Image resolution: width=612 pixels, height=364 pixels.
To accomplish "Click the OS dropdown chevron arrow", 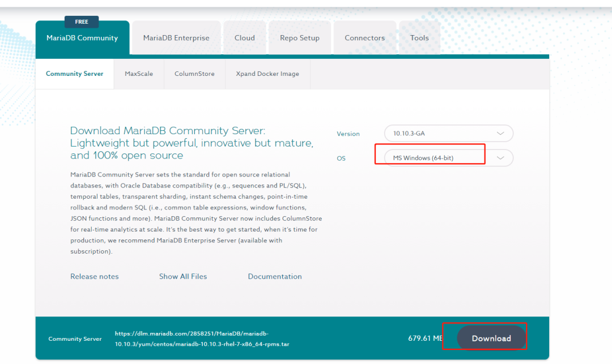I will [x=500, y=158].
